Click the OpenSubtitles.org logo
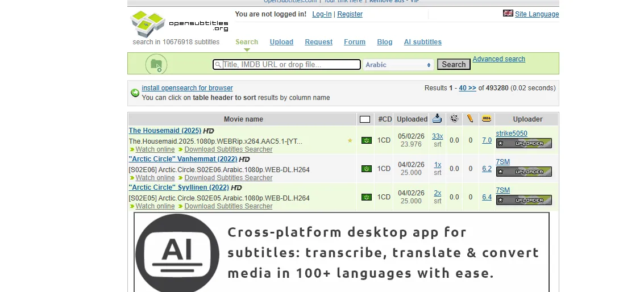Screen dimensions: 644x292 click(x=179, y=24)
